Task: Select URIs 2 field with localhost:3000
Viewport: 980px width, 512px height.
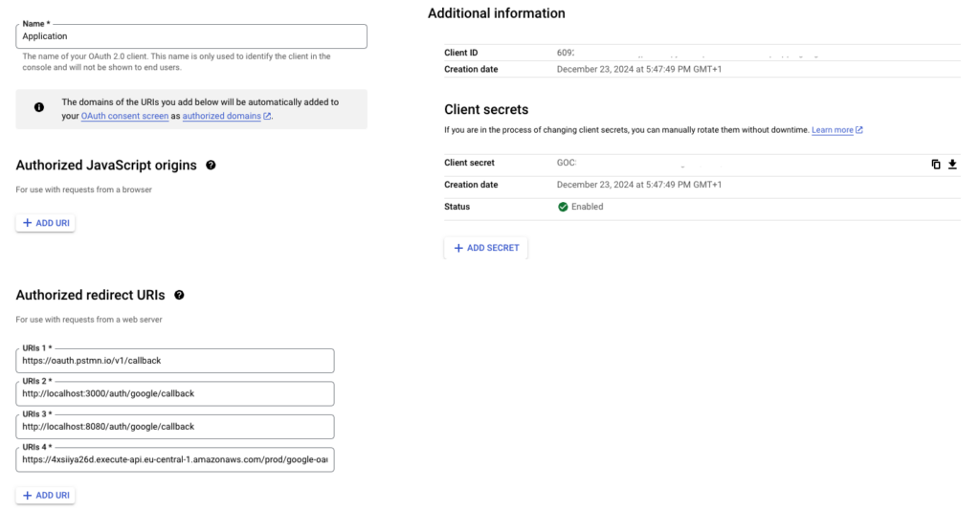Action: click(175, 393)
